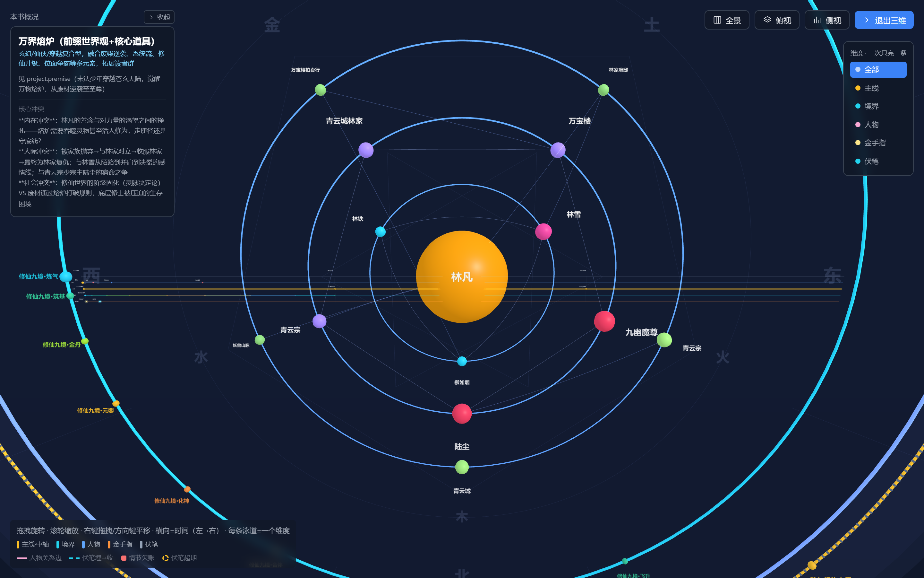Viewport: 924px width, 578px height.
Task: Select the green 林家府邸 location node
Action: 603,90
